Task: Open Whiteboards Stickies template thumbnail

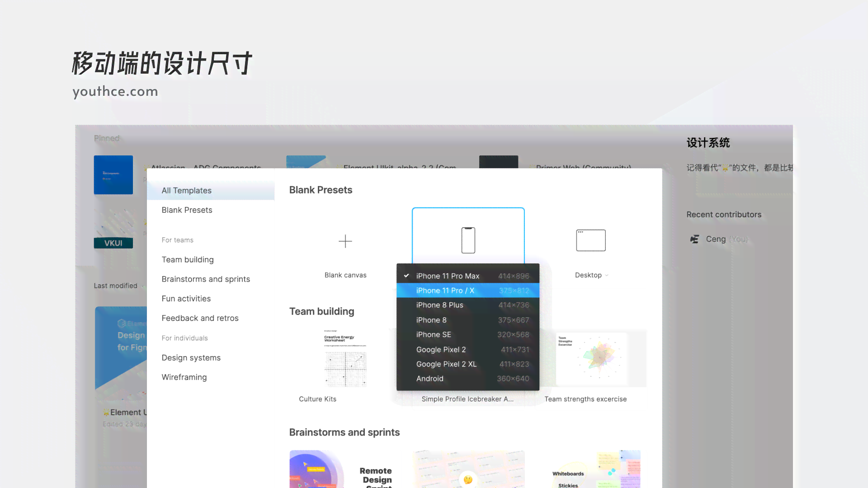Action: (591, 469)
